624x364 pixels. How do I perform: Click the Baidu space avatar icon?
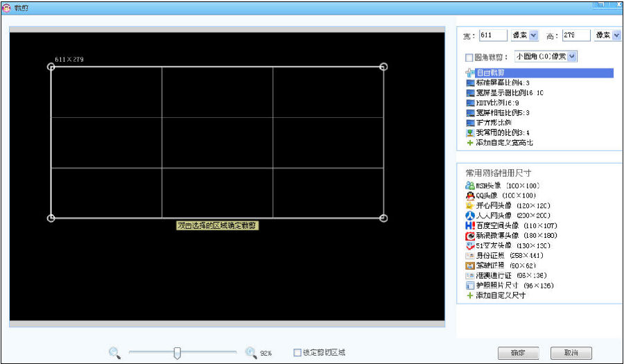pos(470,225)
